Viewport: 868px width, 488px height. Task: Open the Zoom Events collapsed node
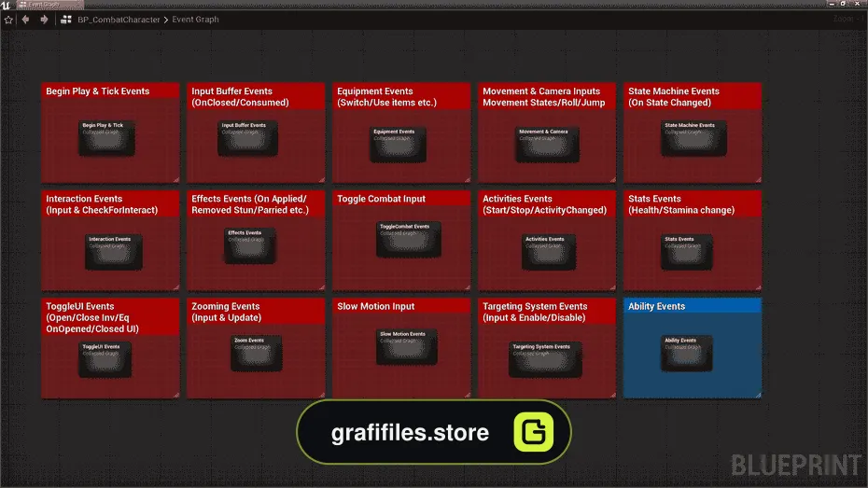pos(257,353)
